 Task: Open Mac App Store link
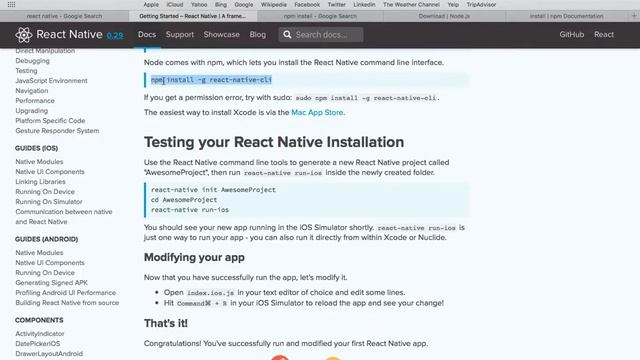(x=318, y=112)
